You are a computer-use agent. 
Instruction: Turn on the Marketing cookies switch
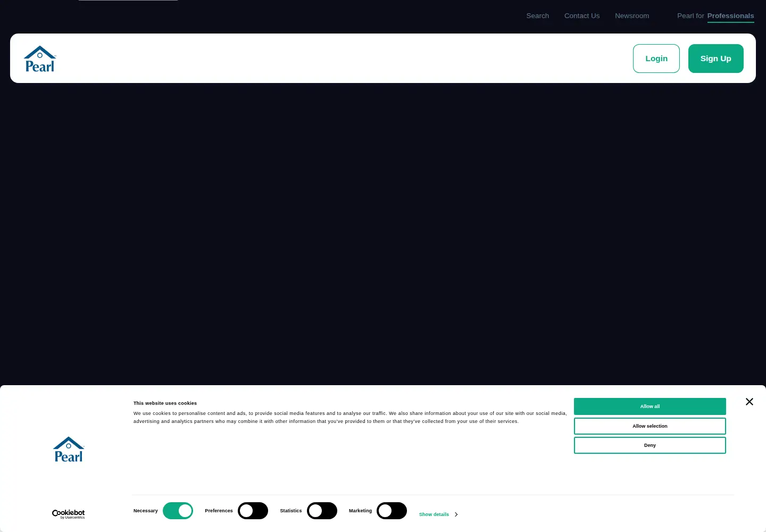coord(392,511)
